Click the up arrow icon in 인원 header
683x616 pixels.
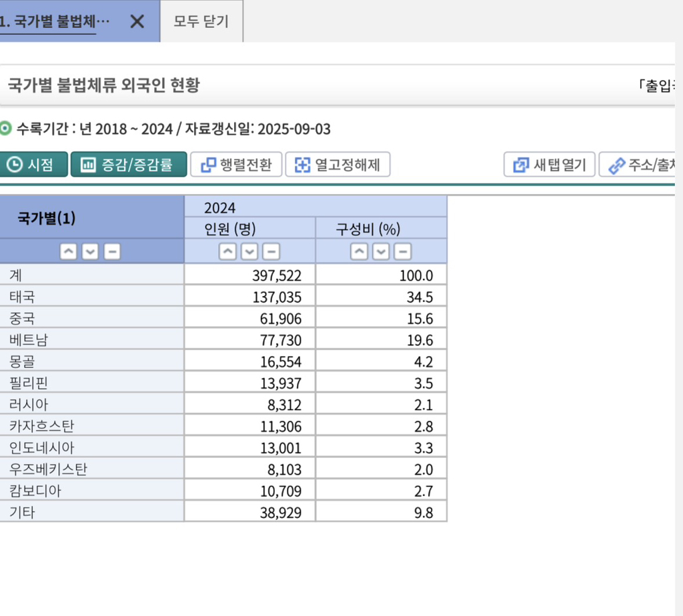227,251
